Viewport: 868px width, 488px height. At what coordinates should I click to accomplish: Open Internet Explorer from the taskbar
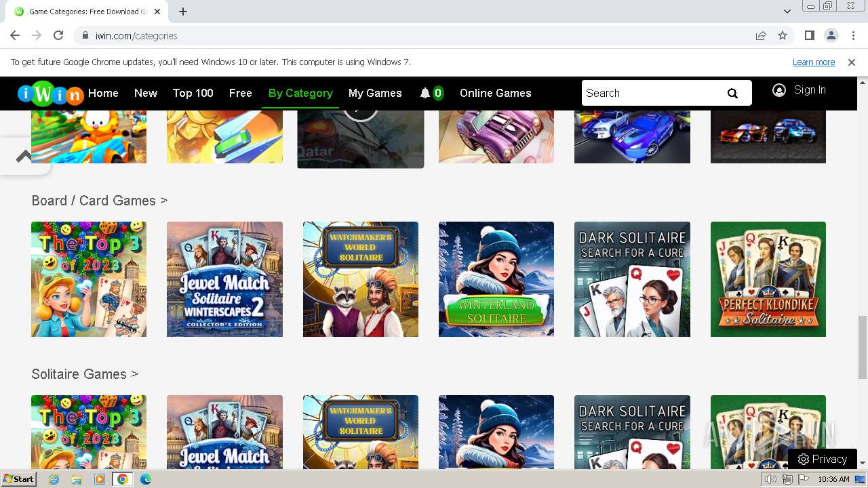(54, 479)
